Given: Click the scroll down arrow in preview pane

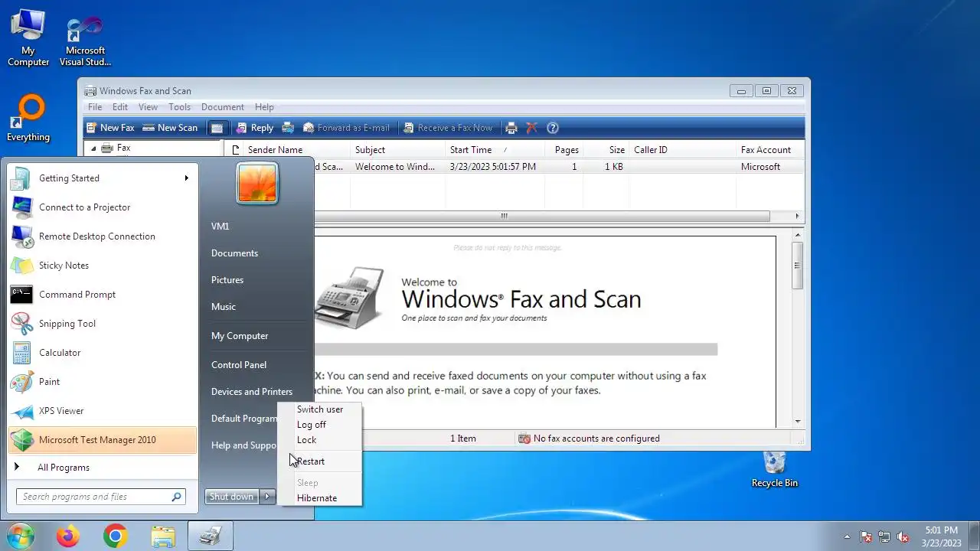Looking at the screenshot, I should pyautogui.click(x=797, y=421).
